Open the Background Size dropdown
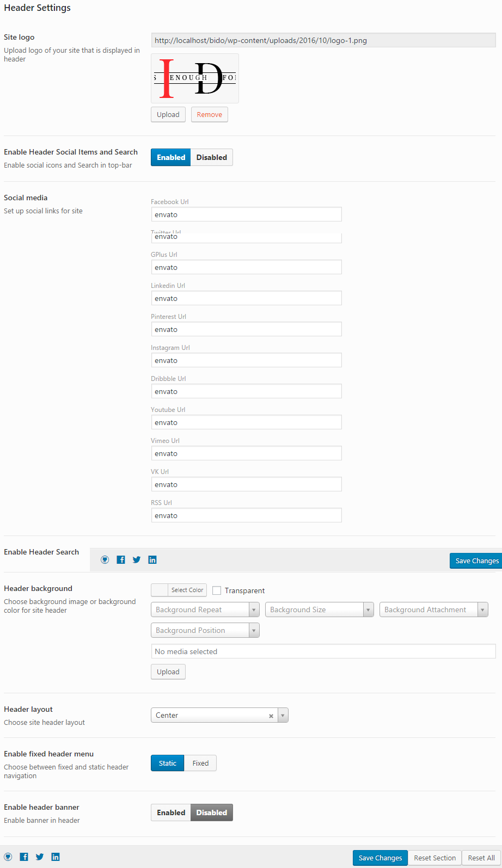This screenshot has height=868, width=502. pos(319,610)
